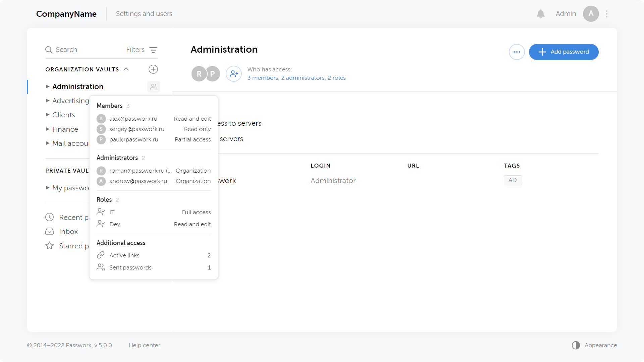Expand the Finance vault tree
Viewport: 644px width, 362px height.
tap(48, 129)
